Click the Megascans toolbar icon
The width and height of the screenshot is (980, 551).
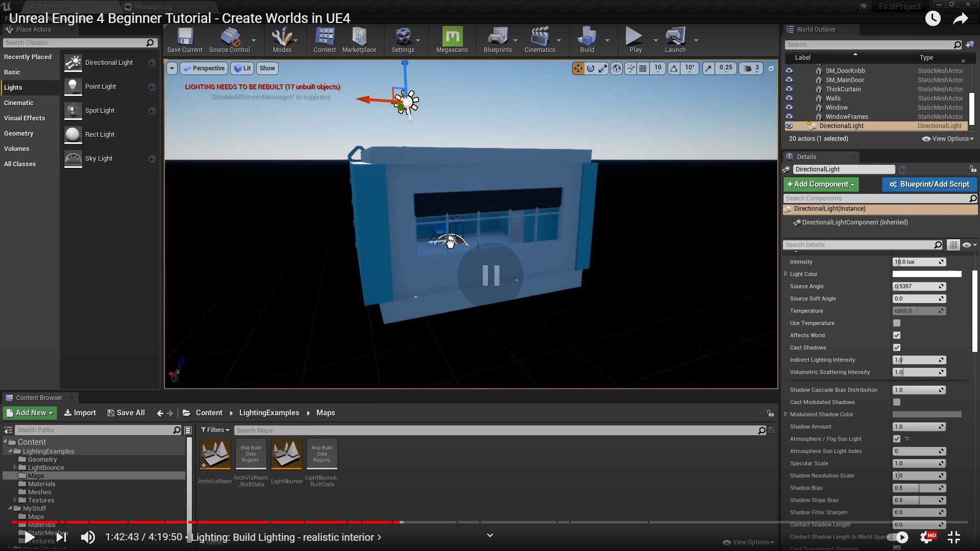[452, 37]
